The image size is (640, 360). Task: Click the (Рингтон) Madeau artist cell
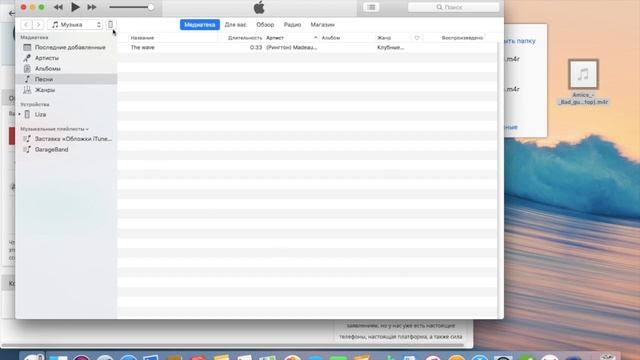[291, 47]
